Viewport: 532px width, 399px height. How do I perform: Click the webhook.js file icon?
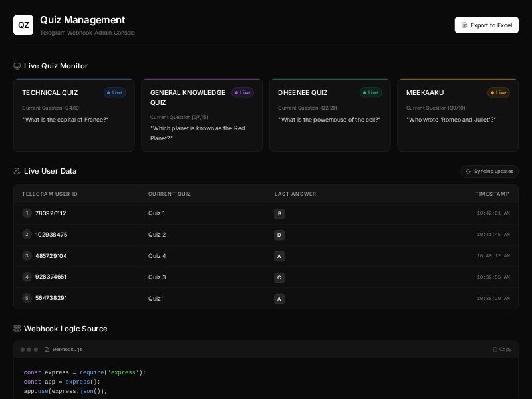[x=47, y=350]
